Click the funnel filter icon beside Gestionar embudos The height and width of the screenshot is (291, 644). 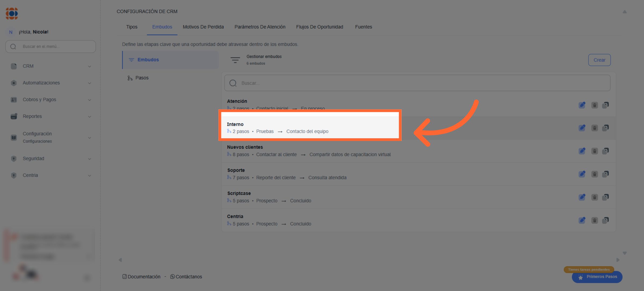point(235,60)
